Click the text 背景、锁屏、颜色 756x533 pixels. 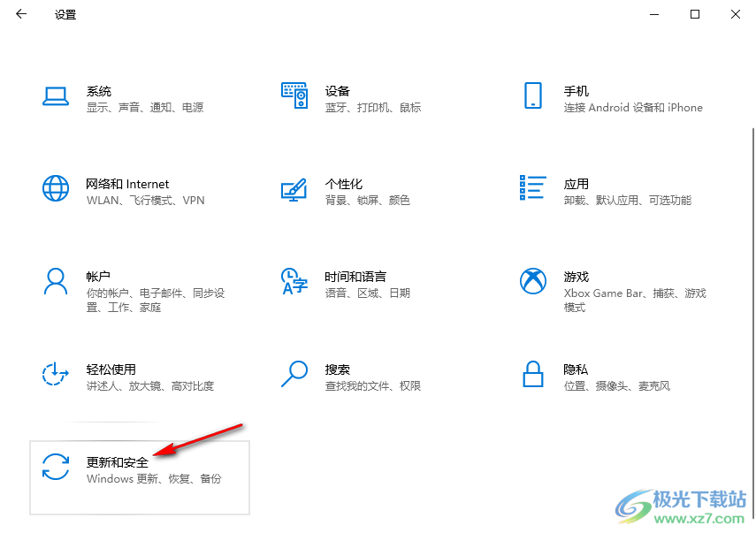coord(368,201)
